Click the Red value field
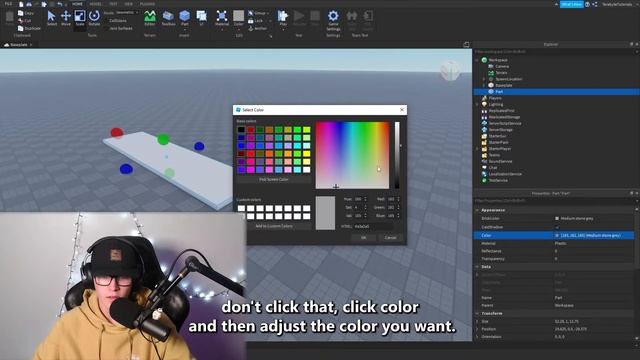Viewport: 640px width, 360px height. (x=392, y=199)
